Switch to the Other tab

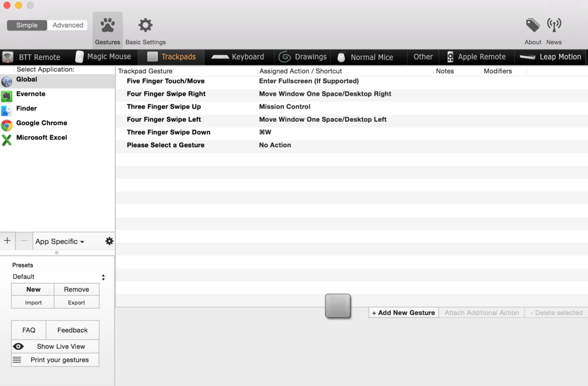pos(423,57)
